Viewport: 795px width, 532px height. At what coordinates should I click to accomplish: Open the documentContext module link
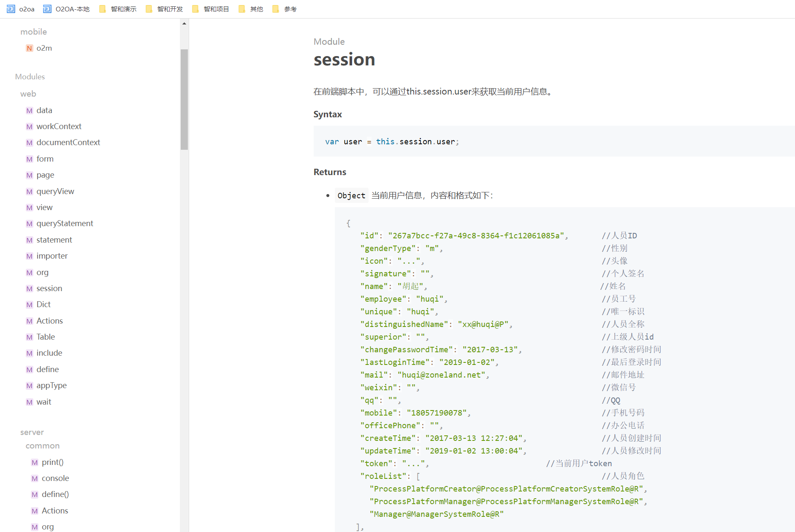[x=68, y=143]
